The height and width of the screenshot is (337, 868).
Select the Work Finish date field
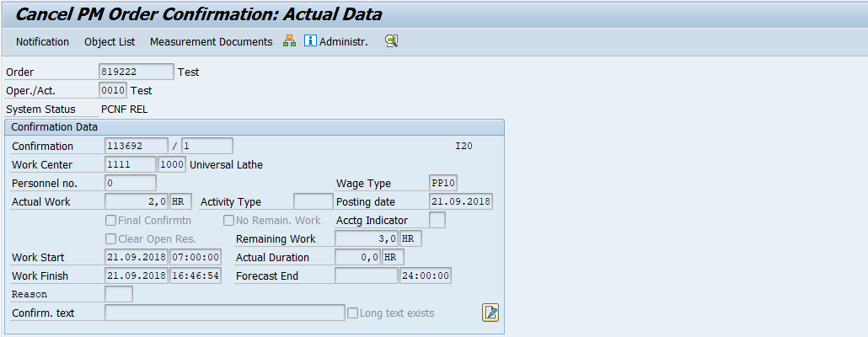[x=137, y=275]
